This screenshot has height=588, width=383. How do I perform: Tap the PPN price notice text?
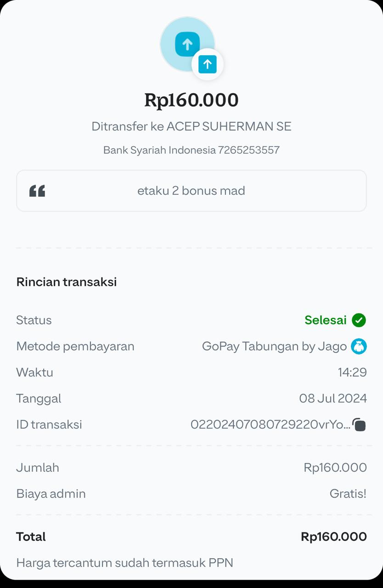125,563
